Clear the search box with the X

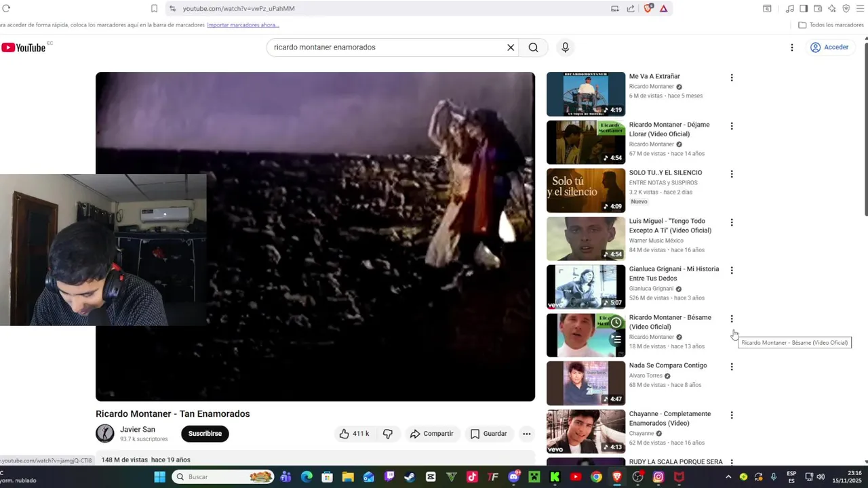coord(511,47)
